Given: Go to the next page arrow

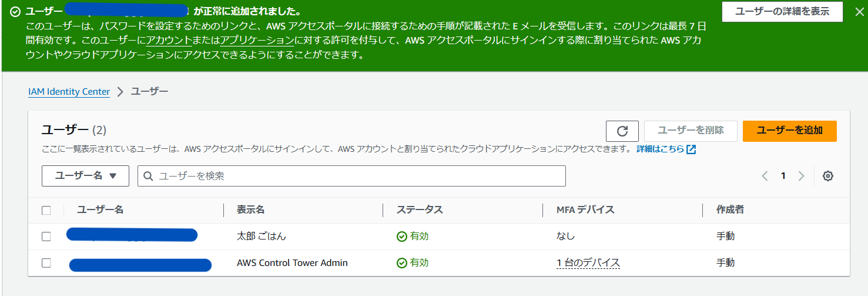Looking at the screenshot, I should point(801,176).
